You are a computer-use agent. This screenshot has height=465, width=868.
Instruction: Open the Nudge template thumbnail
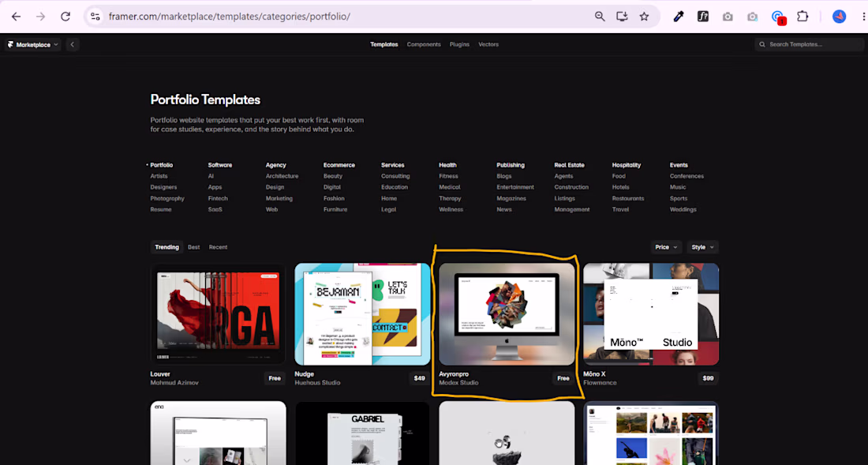pos(363,314)
